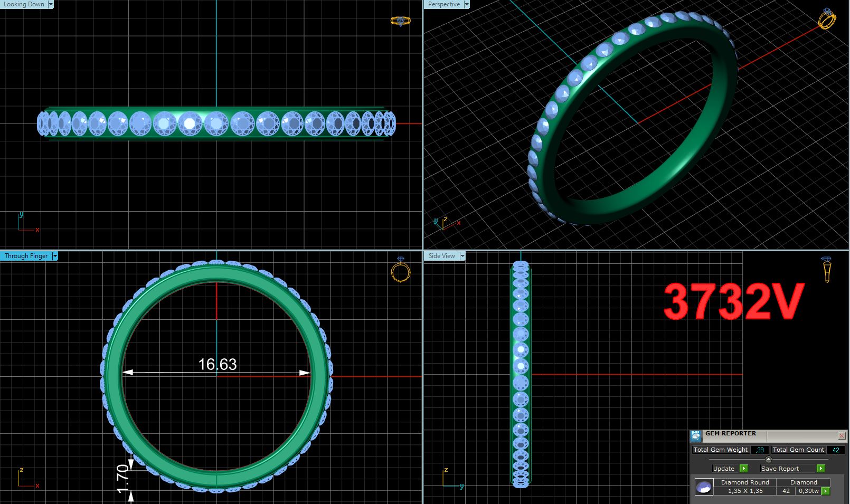Viewport: 850px width, 504px height.
Task: Click green arrow next to Save Report
Action: pyautogui.click(x=821, y=469)
